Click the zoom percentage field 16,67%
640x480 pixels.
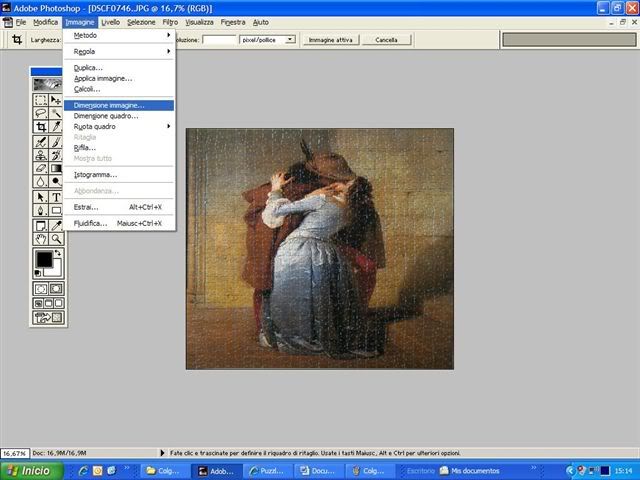click(x=15, y=453)
